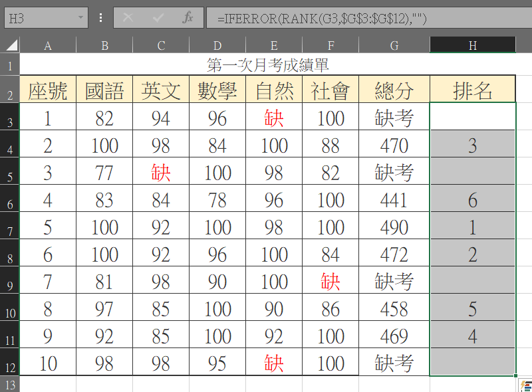The width and height of the screenshot is (532, 392).
Task: Select row 2 header
Action: coord(10,89)
